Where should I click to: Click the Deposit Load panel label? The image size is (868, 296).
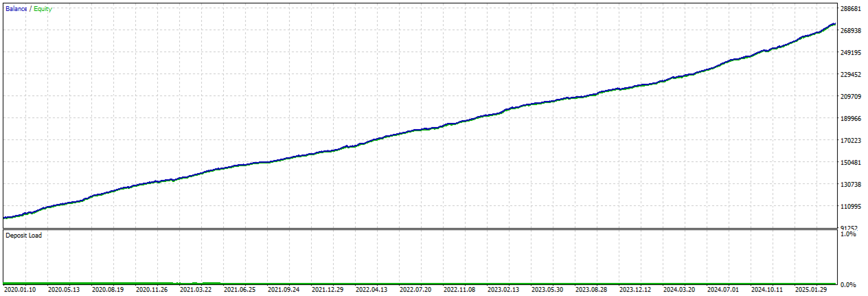coord(23,236)
